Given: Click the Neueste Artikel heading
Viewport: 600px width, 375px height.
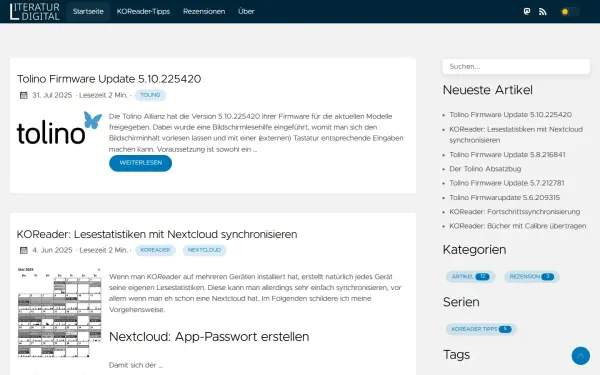Looking at the screenshot, I should tap(488, 90).
